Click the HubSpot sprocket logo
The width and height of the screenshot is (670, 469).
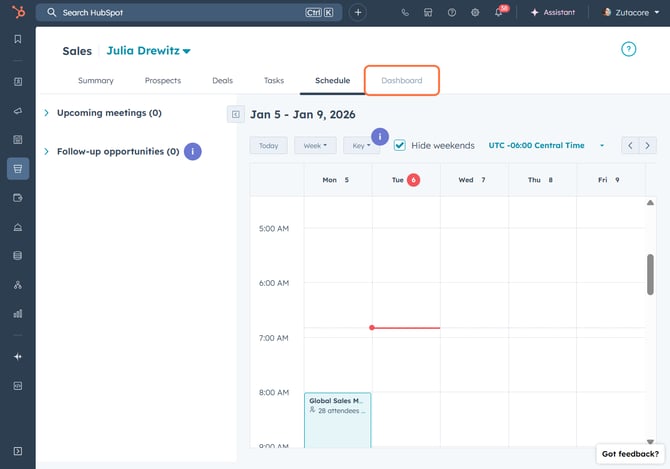pyautogui.click(x=17, y=12)
